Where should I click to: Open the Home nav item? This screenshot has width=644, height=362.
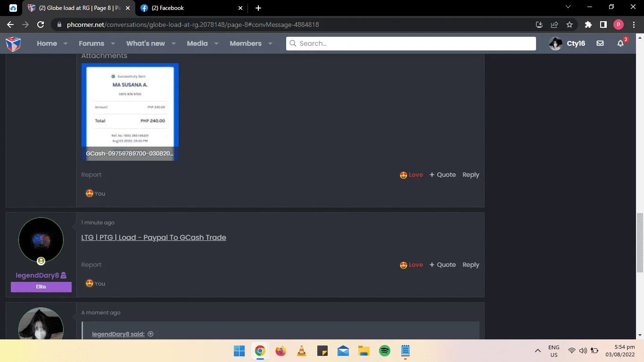point(47,43)
